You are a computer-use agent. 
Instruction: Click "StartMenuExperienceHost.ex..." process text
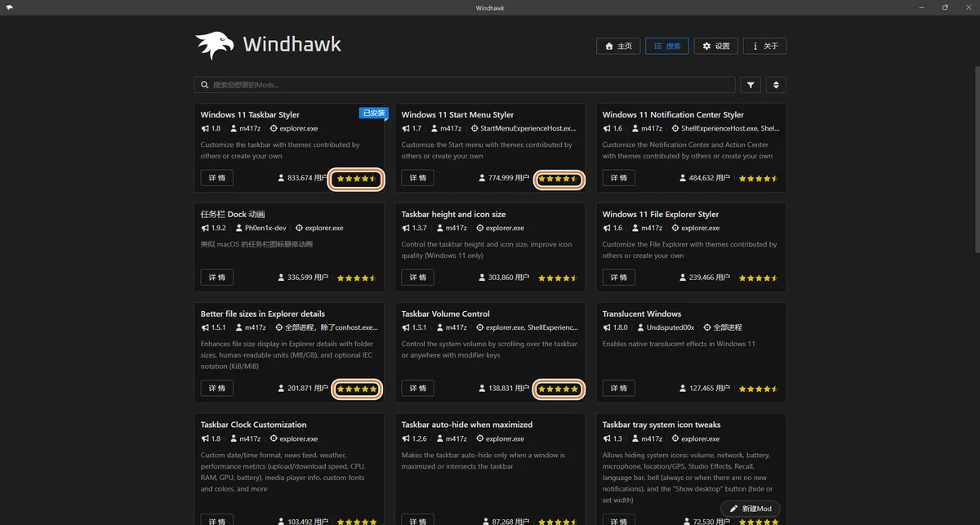[528, 128]
